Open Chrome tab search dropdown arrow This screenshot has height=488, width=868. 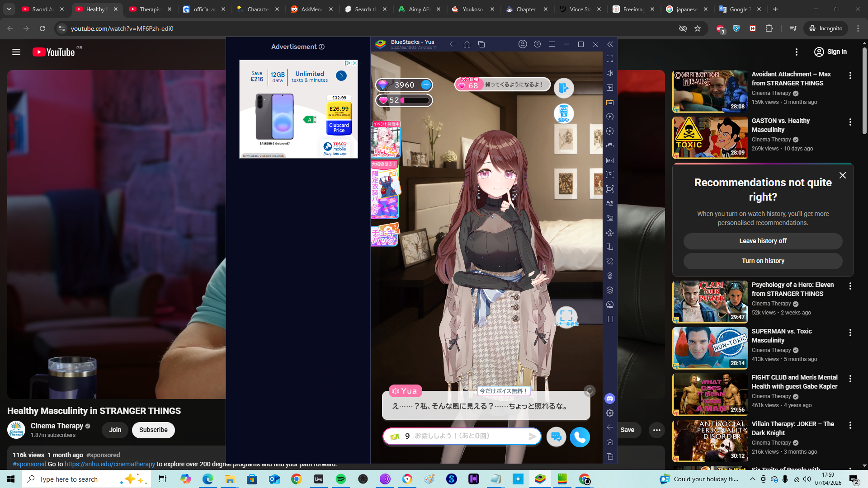coord(9,9)
